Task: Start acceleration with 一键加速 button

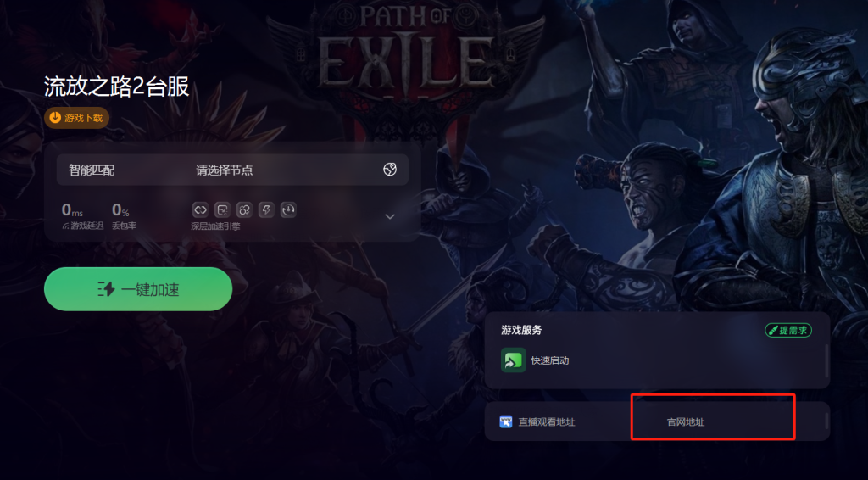Action: point(138,289)
